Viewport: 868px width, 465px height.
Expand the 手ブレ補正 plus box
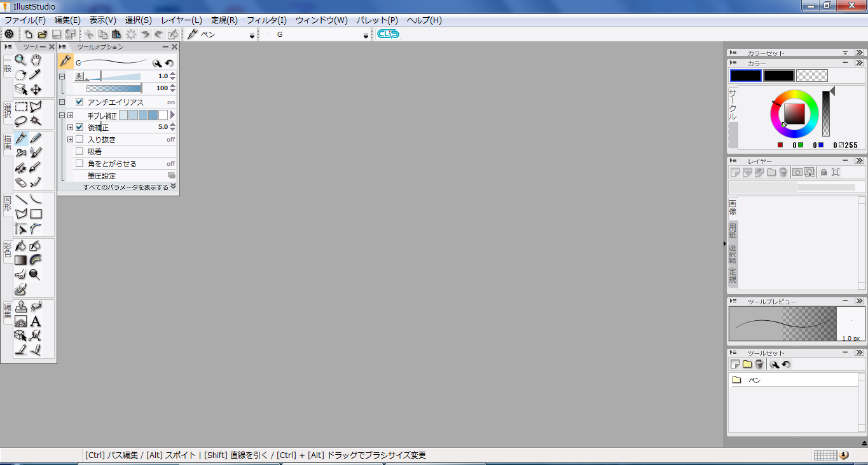click(x=71, y=115)
